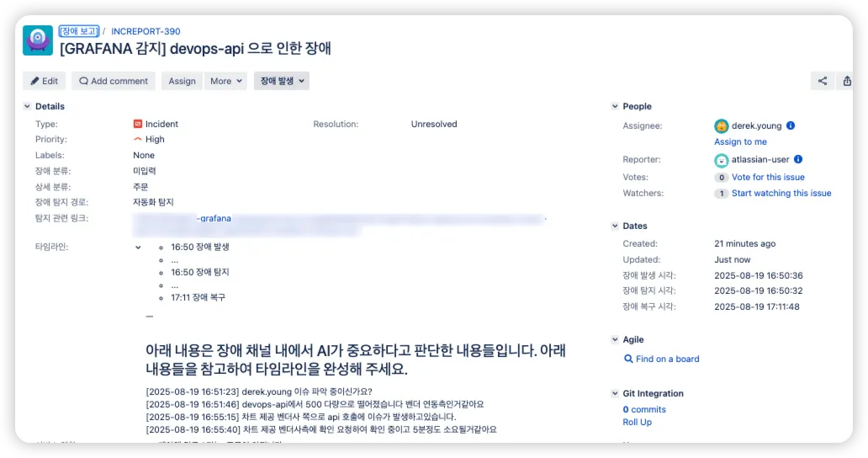
Task: Open INCREPORT-390 issue key link
Action: 146,31
